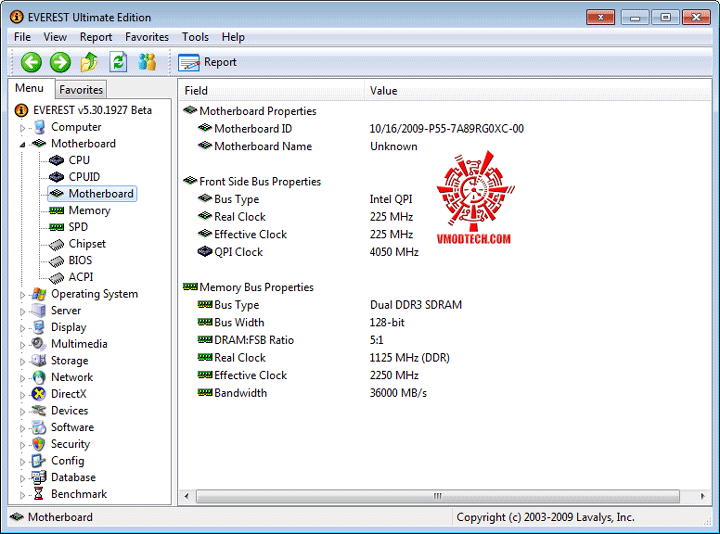This screenshot has width=720, height=534.
Task: Select the Database icon in tree
Action: pos(39,478)
